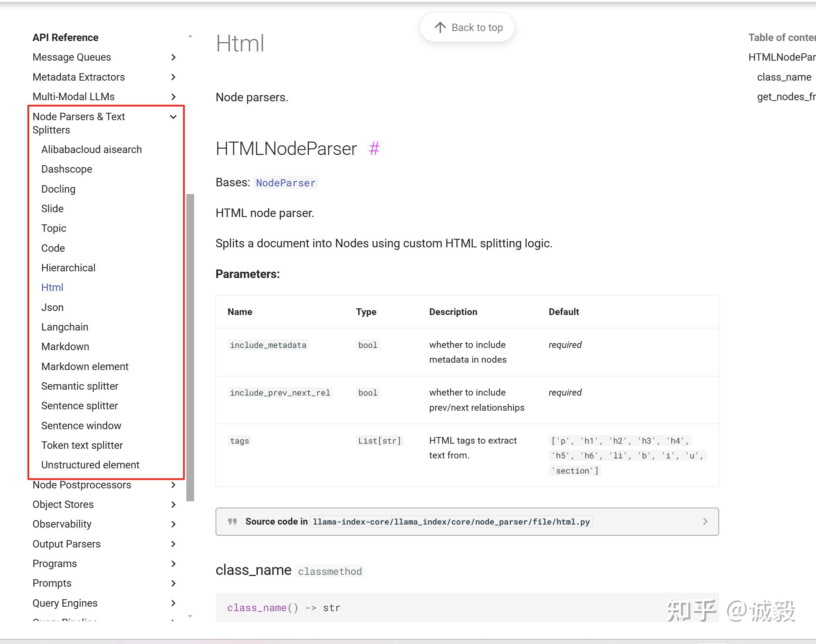Open the NodeParser bases link
The width and height of the screenshot is (816, 644).
pyautogui.click(x=285, y=183)
